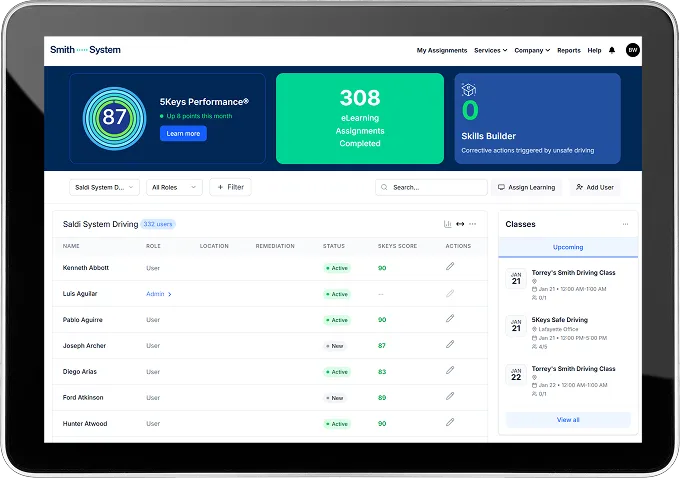Sort by the LOCATION column header
680x478 pixels.
coord(214,246)
